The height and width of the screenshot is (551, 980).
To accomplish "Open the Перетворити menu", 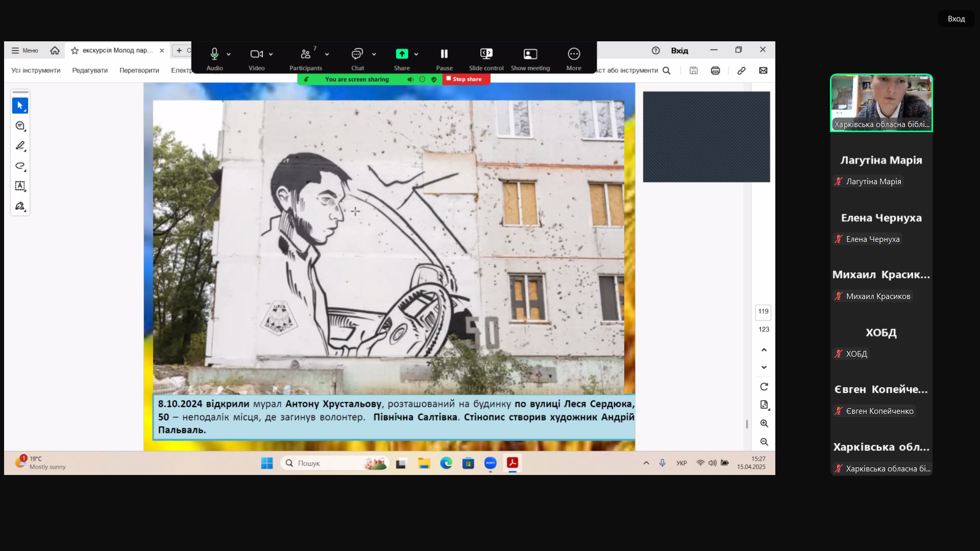I will 139,70.
